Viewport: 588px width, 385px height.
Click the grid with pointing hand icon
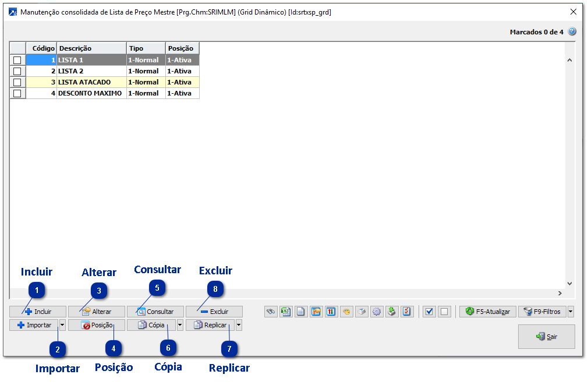coord(316,312)
